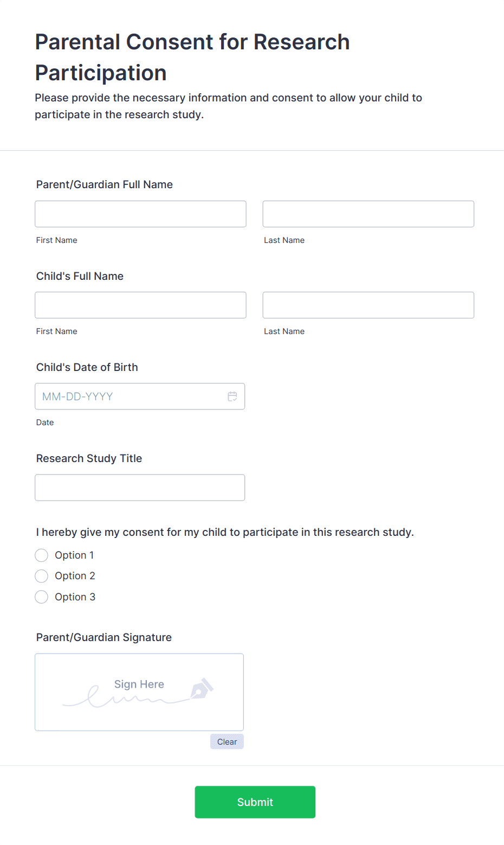The width and height of the screenshot is (504, 845).
Task: Click the Parent/Guardian Last Name field
Action: 367,214
